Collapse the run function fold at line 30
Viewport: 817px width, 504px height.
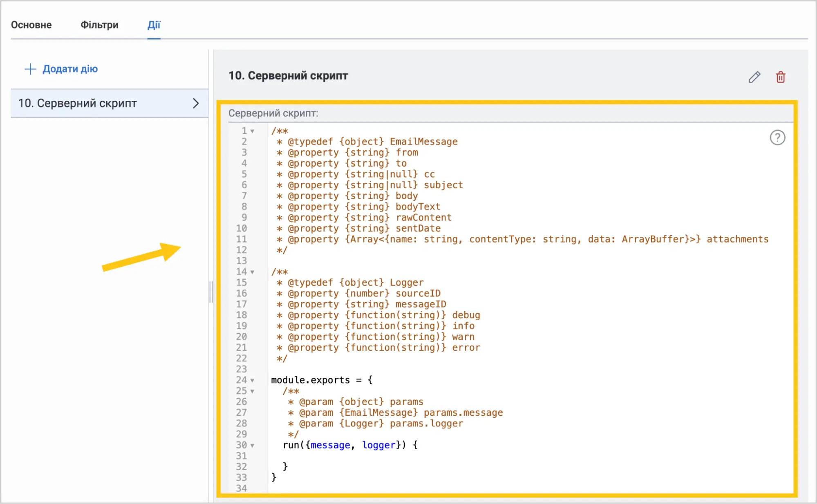pyautogui.click(x=253, y=446)
